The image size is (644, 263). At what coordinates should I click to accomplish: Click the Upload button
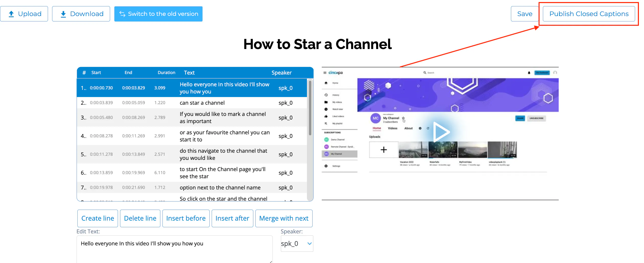24,14
